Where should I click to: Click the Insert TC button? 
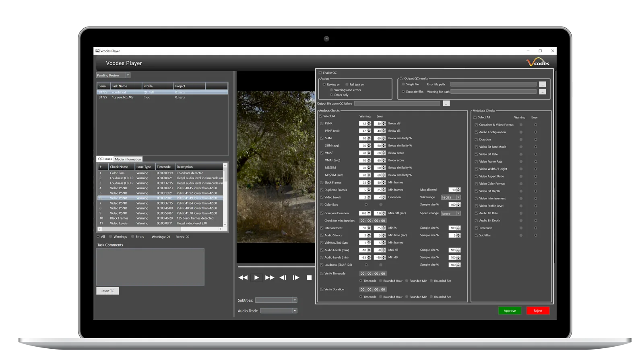[x=107, y=291]
